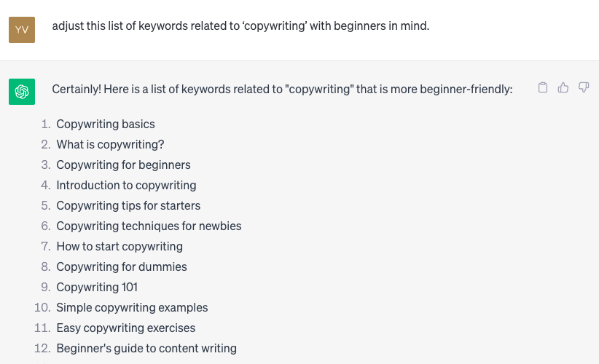Give the response a thumbs down
This screenshot has width=599, height=364.
584,88
